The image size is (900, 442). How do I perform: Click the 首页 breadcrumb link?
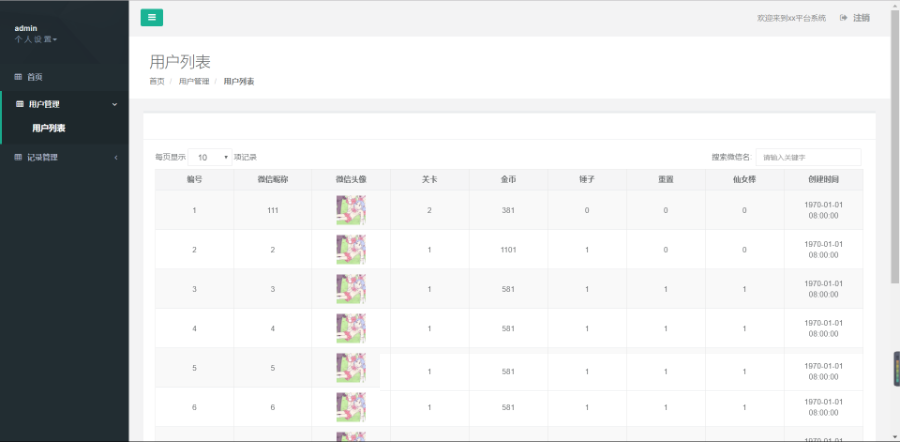pos(157,81)
